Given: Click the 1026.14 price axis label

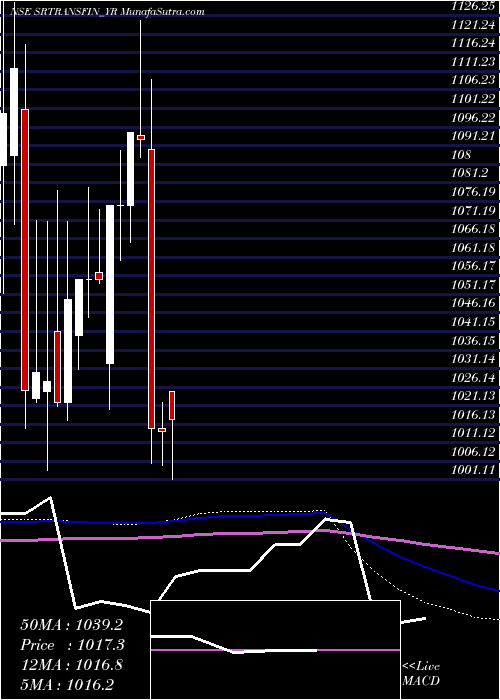Looking at the screenshot, I should tap(474, 377).
